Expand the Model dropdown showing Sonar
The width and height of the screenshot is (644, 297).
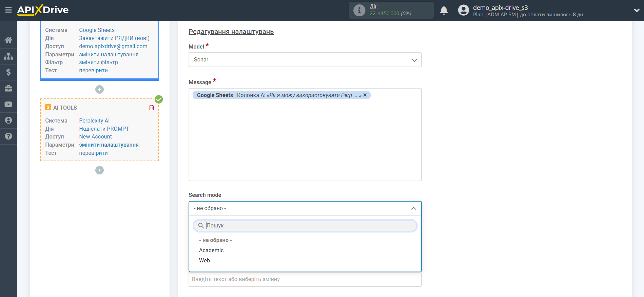point(305,60)
